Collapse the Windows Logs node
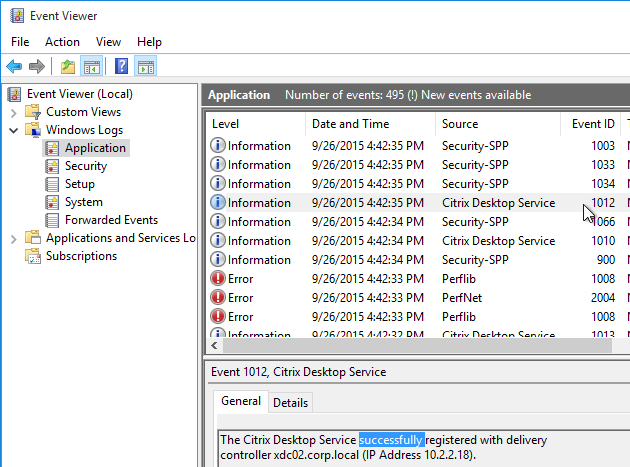 pos(14,130)
